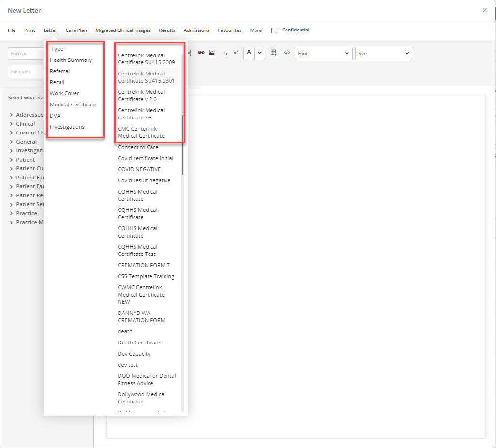Open the File menu
Image resolution: width=496 pixels, height=448 pixels.
(12, 30)
